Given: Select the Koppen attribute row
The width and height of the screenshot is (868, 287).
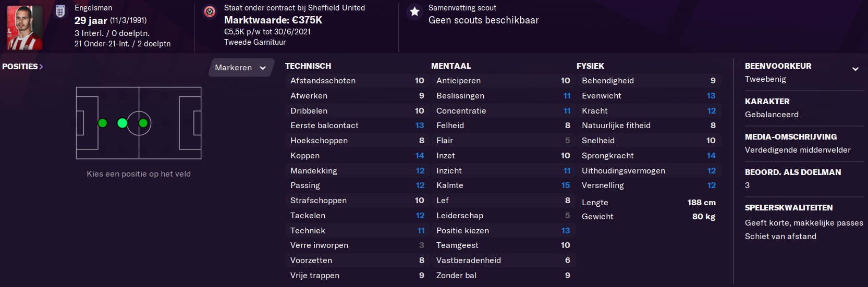Looking at the screenshot, I should click(357, 156).
